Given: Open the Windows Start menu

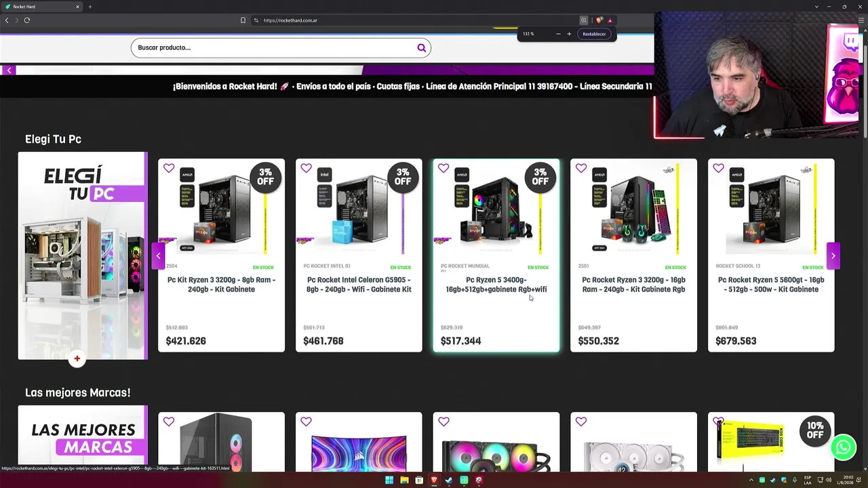Looking at the screenshot, I should [x=389, y=480].
